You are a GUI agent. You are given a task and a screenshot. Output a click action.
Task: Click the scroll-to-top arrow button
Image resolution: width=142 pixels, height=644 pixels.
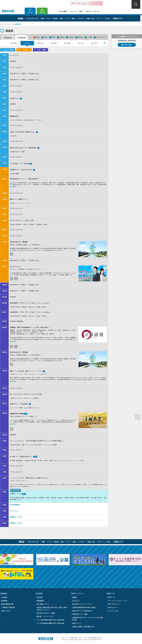138,417
